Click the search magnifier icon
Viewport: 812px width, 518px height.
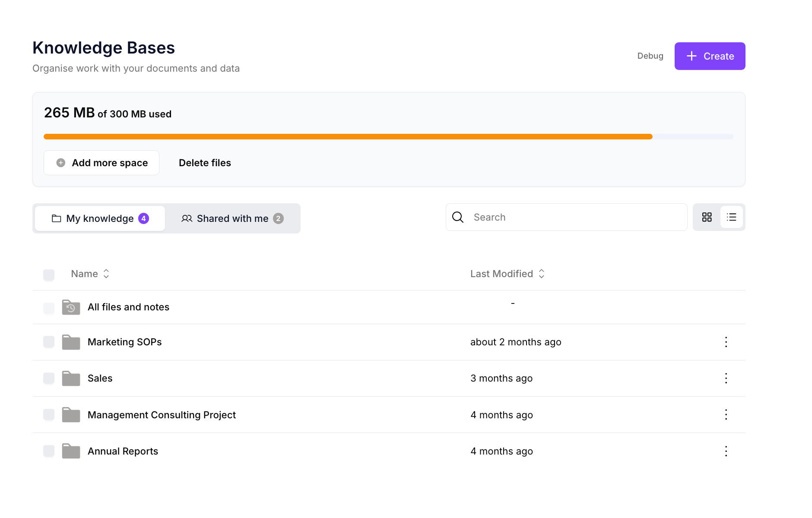coord(458,217)
